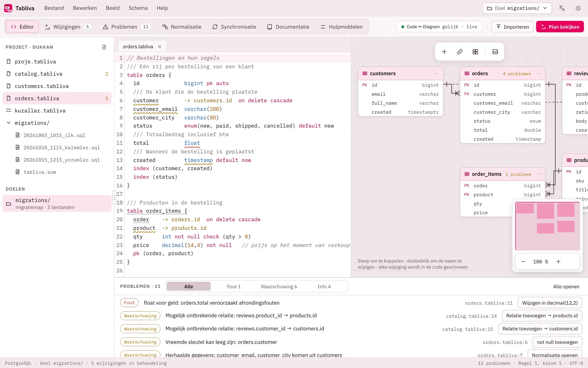Open the language translation icon
588x368 pixels.
coord(562,8)
